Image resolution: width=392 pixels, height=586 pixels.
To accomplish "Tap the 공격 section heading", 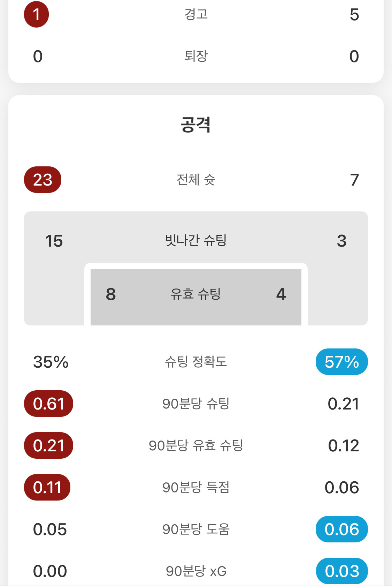I will click(196, 125).
